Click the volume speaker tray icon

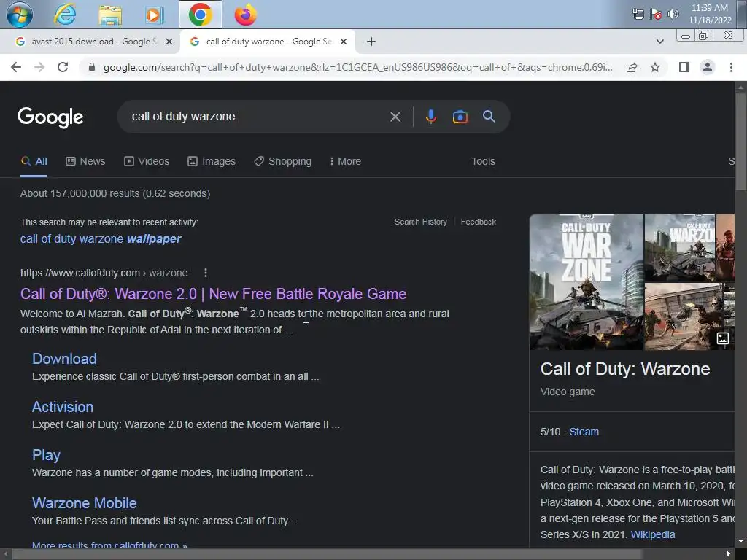[673, 14]
